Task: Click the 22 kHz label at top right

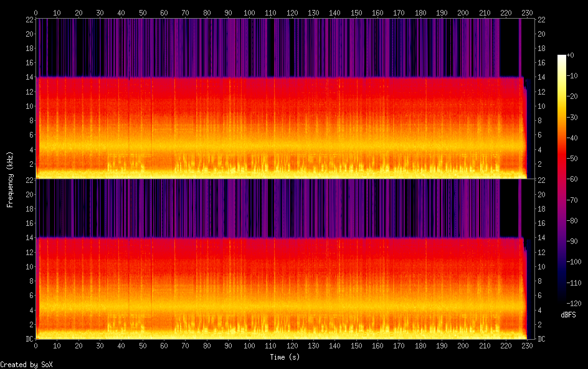Action: coord(541,19)
